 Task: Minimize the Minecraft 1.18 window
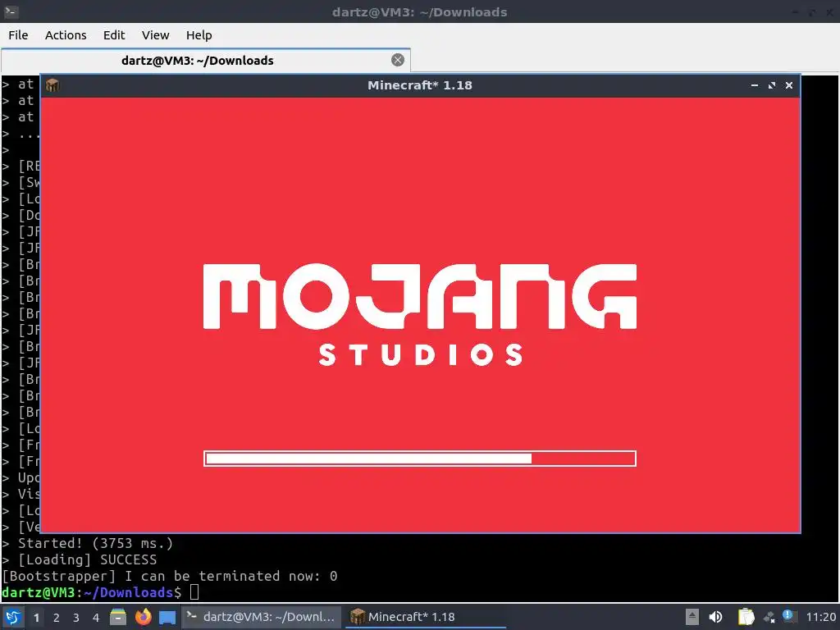point(755,85)
